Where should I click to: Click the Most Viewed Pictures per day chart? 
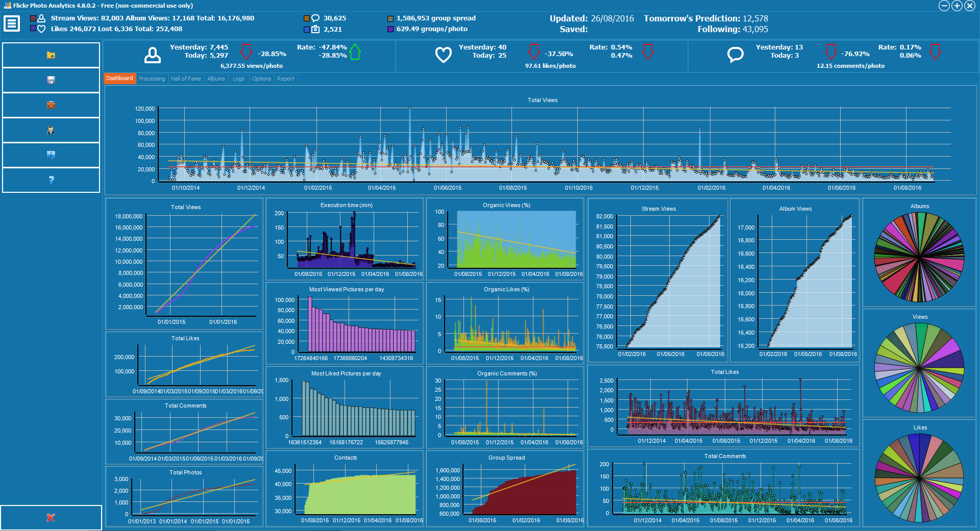(345, 323)
